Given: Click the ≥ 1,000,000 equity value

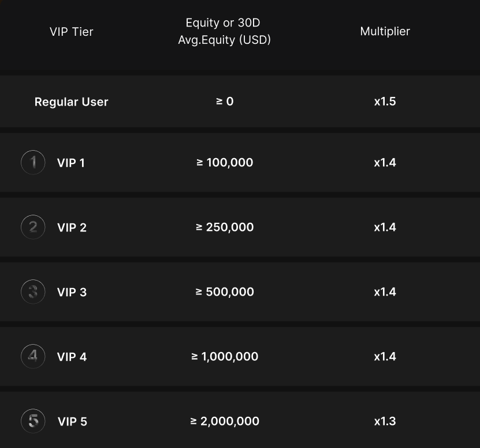Looking at the screenshot, I should pyautogui.click(x=224, y=356).
